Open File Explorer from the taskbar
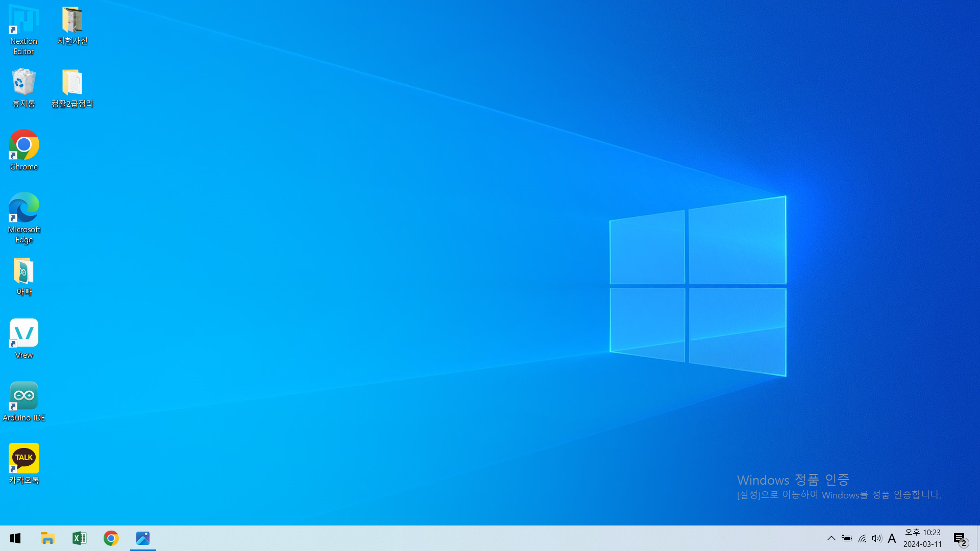980x551 pixels. coord(47,538)
